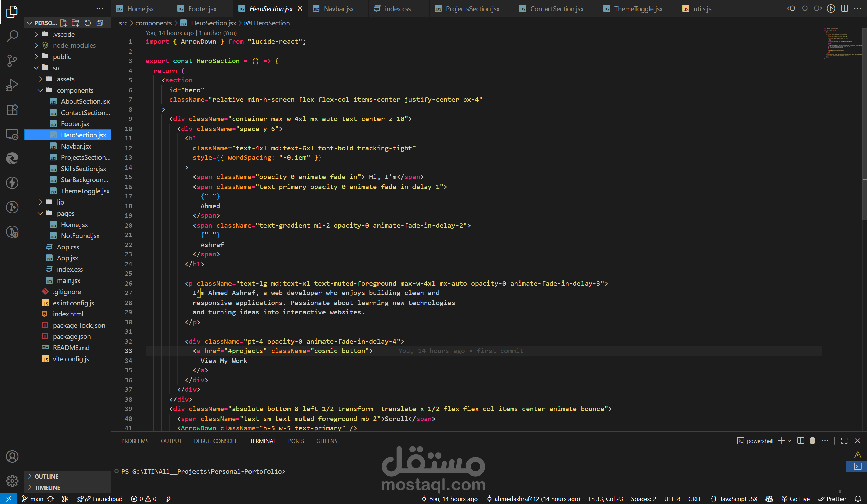The image size is (867, 504).
Task: Delete the terminal with trash icon
Action: pos(813,440)
